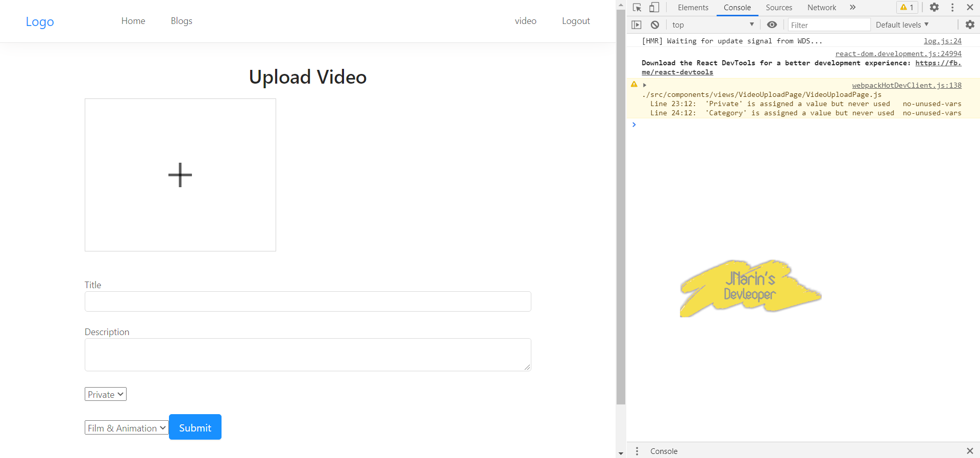Open DevTools three-dot customize menu
The width and height of the screenshot is (980, 458).
tap(952, 7)
